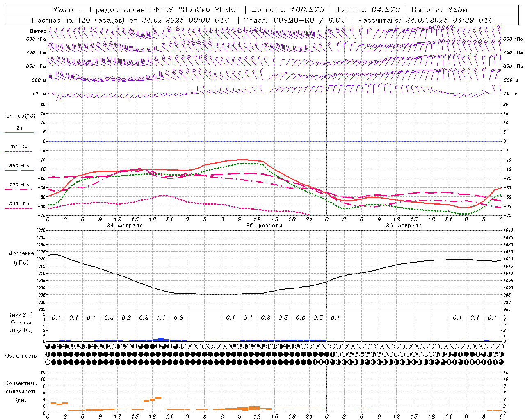This screenshot has height=420, width=525.
Task: Select the 0.6 precipitation value
Action: (301, 318)
